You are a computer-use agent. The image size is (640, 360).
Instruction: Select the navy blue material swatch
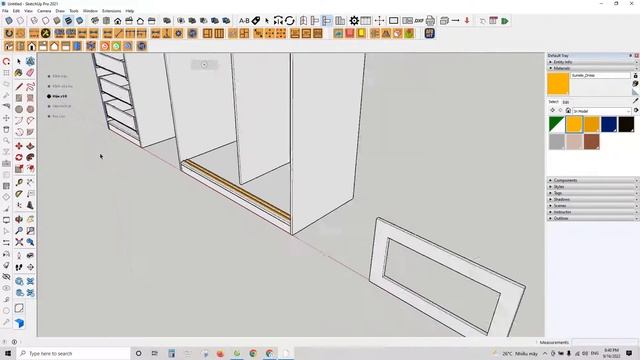coord(609,124)
